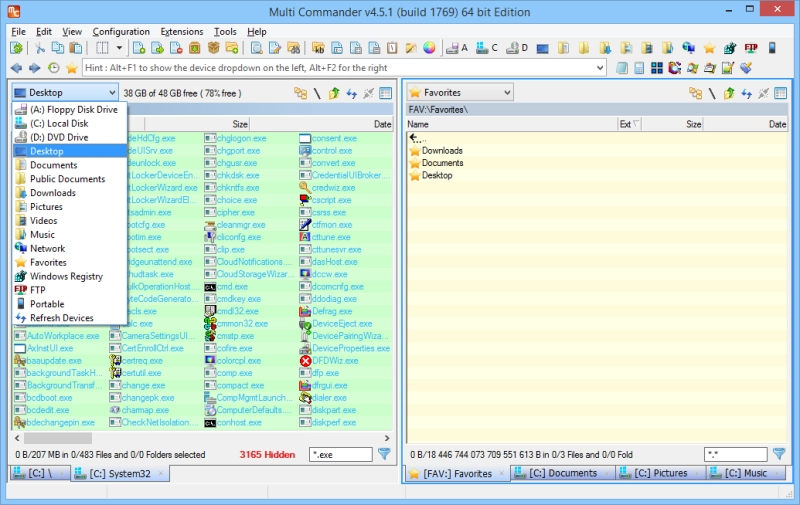Click right panel root backslash button
This screenshot has width=800, height=505.
point(712,93)
